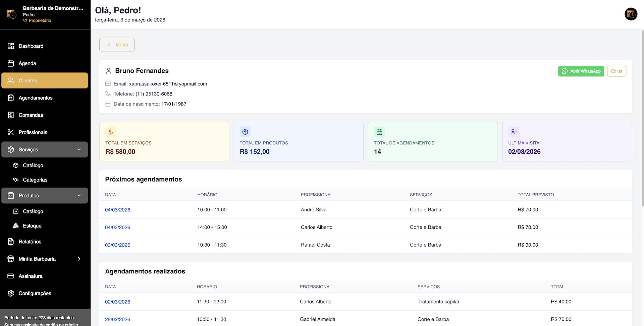Open Configurações gear icon
Screen dimensions: 644x326
pyautogui.click(x=11, y=293)
